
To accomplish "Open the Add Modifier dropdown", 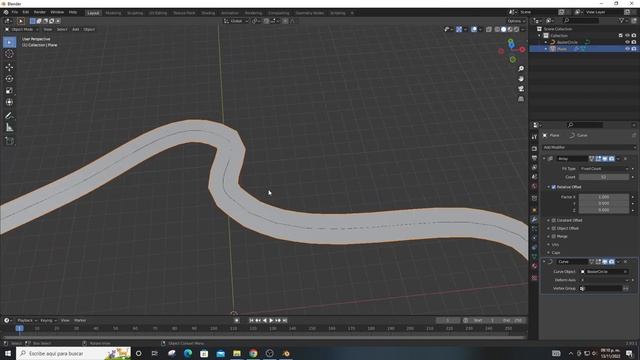I will (x=589, y=147).
